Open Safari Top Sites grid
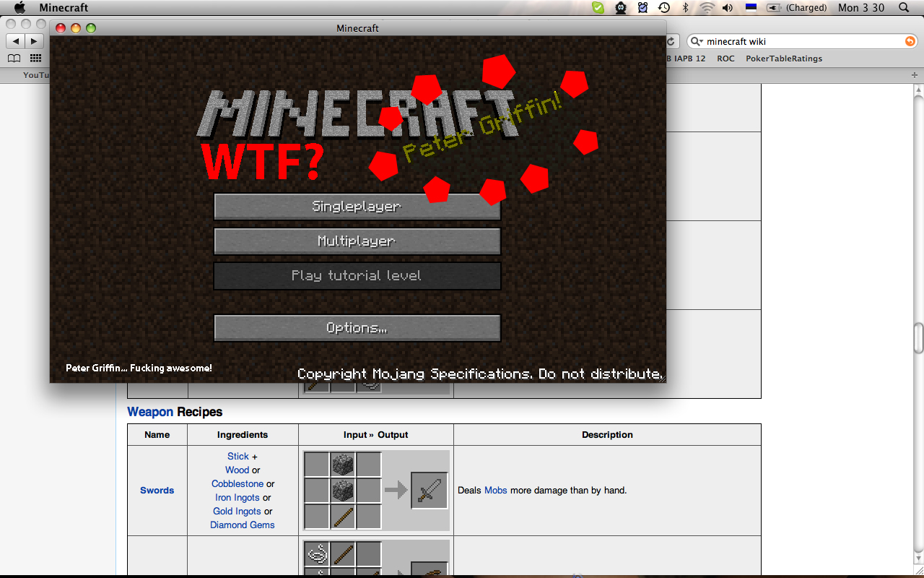924x578 pixels. coord(35,59)
